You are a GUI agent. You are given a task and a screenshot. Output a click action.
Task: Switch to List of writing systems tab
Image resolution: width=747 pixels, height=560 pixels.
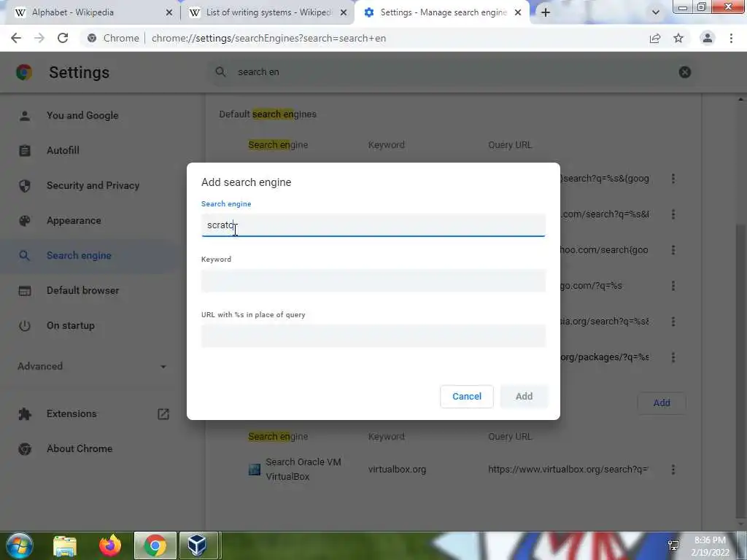click(267, 12)
